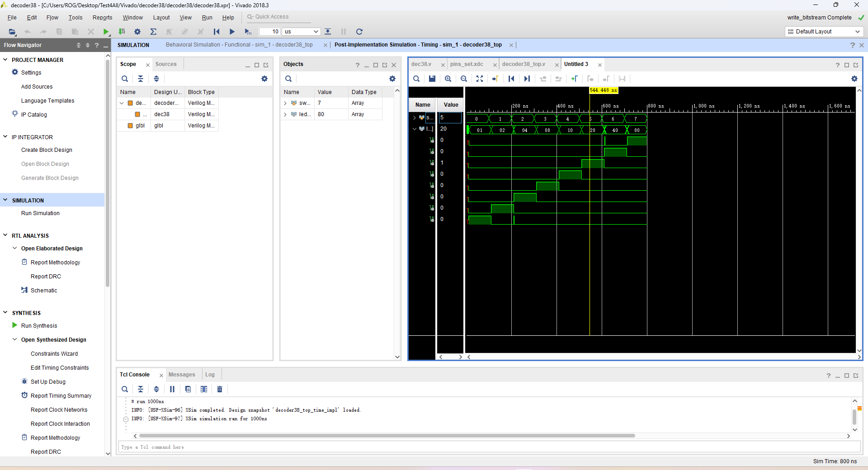
Task: Click Report Timing Summary
Action: click(61, 396)
